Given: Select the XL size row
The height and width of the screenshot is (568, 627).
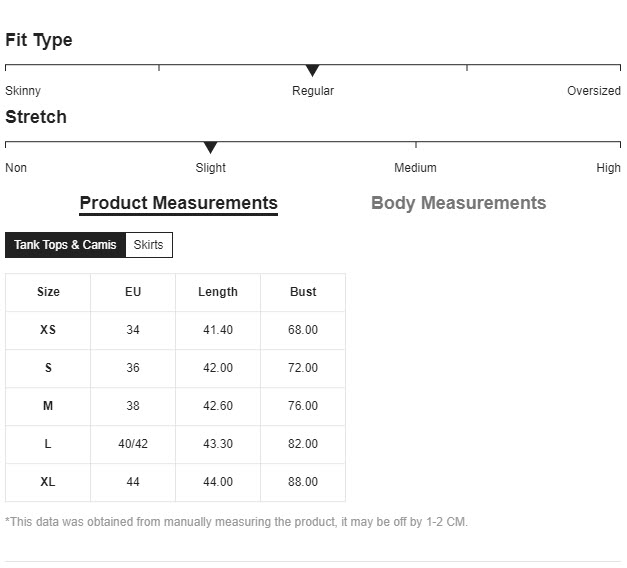Looking at the screenshot, I should click(x=48, y=482).
